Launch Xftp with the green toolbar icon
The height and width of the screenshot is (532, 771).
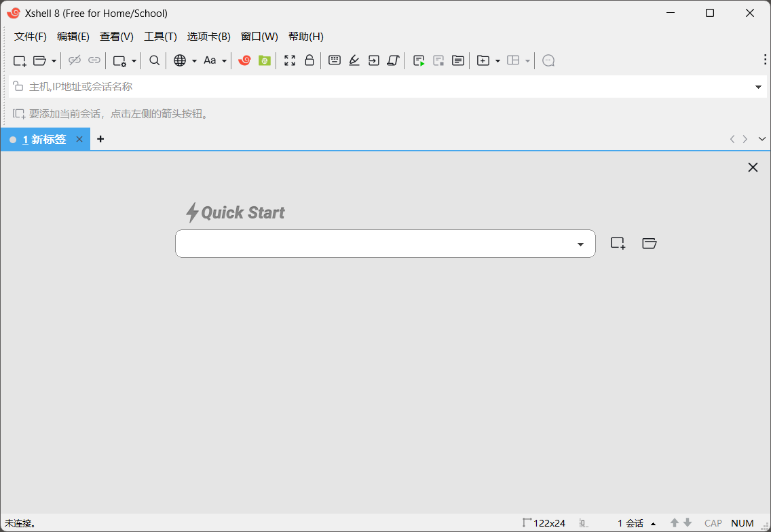tap(265, 60)
